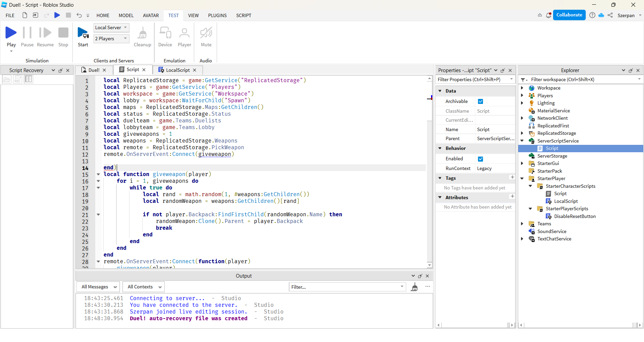
Task: Click the help question mark icon
Action: (x=592, y=15)
